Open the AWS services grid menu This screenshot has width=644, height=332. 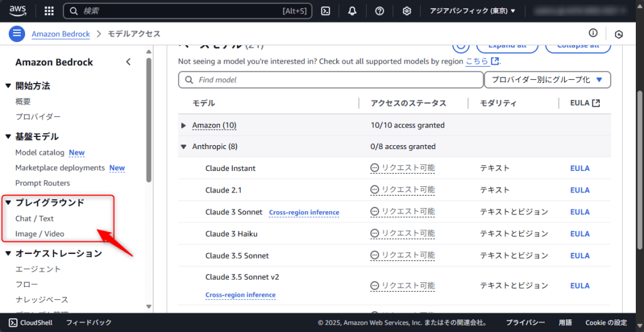tap(49, 11)
